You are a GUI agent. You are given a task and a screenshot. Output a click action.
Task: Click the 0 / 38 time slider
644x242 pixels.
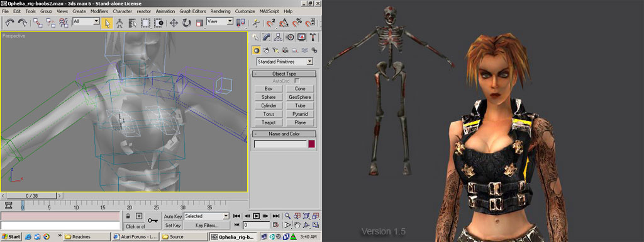32,196
